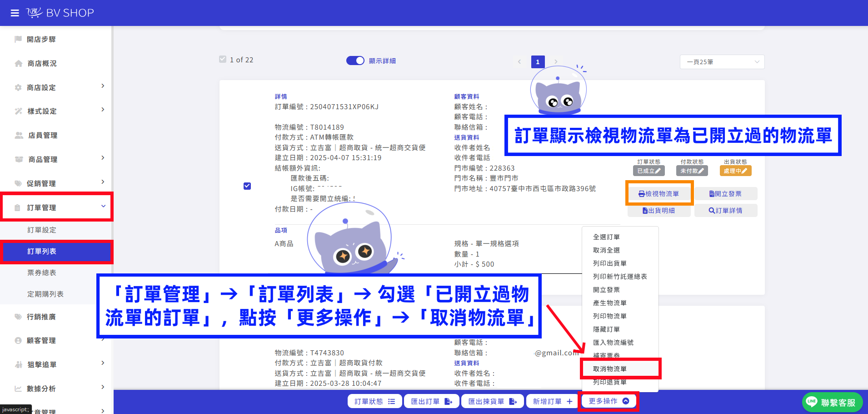This screenshot has width=868, height=414.
Task: Click the 出貨明細 button
Action: tap(659, 211)
